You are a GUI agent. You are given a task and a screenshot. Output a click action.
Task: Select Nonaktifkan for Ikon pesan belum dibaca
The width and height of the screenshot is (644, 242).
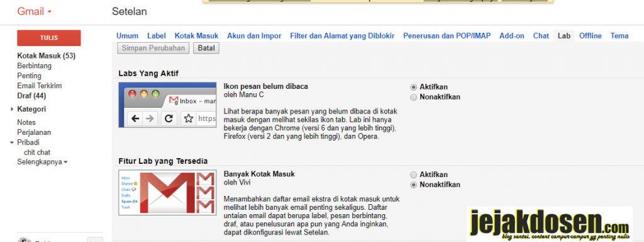pyautogui.click(x=414, y=97)
